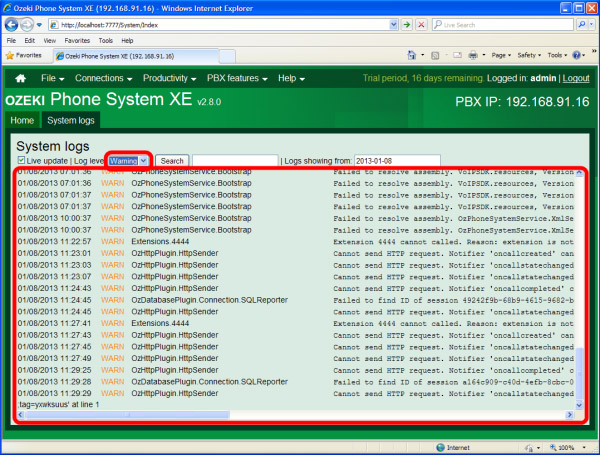Select the 11:23:01 OzHttpPlugin.HttpSender row

pos(295,253)
